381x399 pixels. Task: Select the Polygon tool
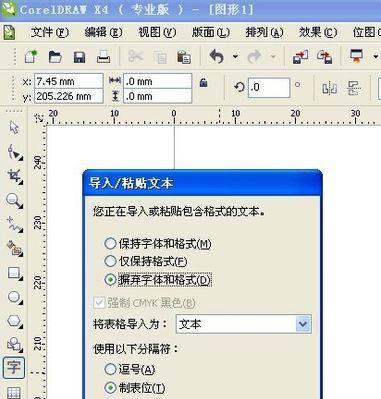click(14, 321)
